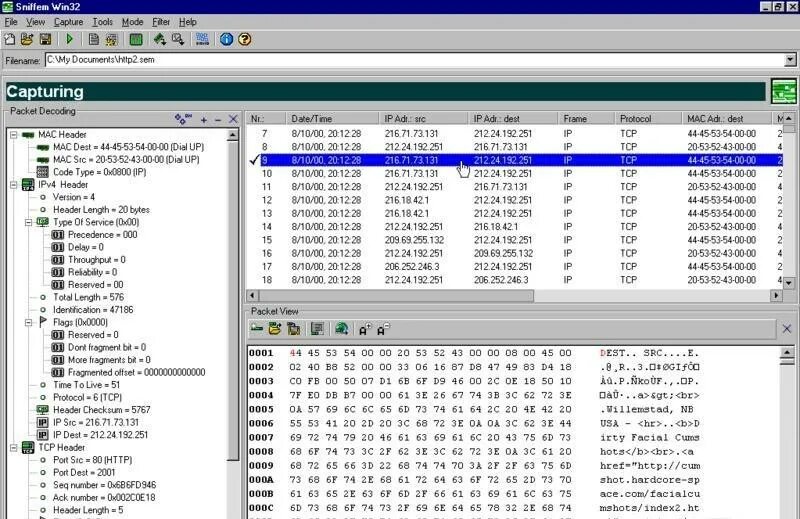Click the green monitor toolbar icon

pyautogui.click(x=136, y=39)
